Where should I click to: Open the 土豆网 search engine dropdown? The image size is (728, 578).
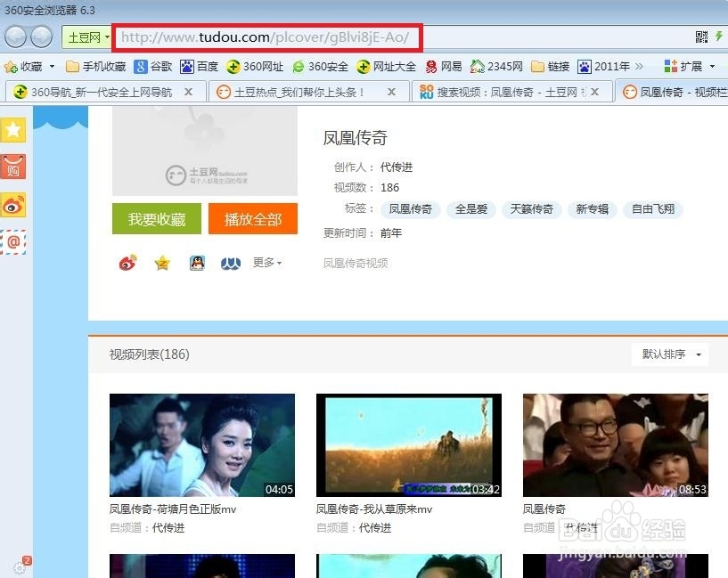point(86,37)
